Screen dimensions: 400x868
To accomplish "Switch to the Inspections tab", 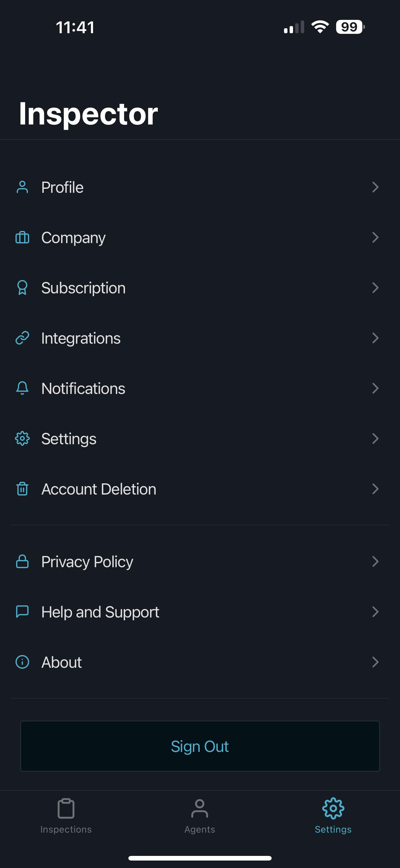I will (66, 816).
